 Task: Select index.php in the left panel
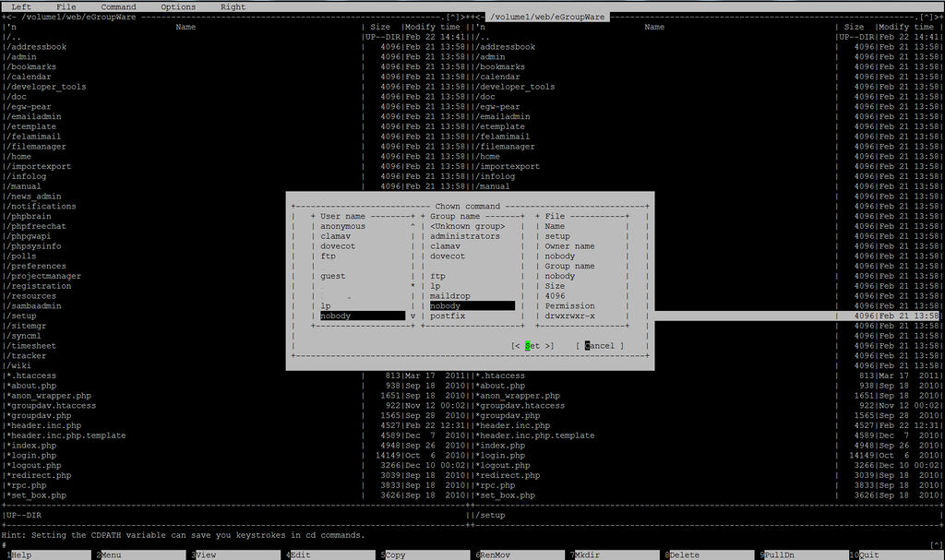click(37, 446)
